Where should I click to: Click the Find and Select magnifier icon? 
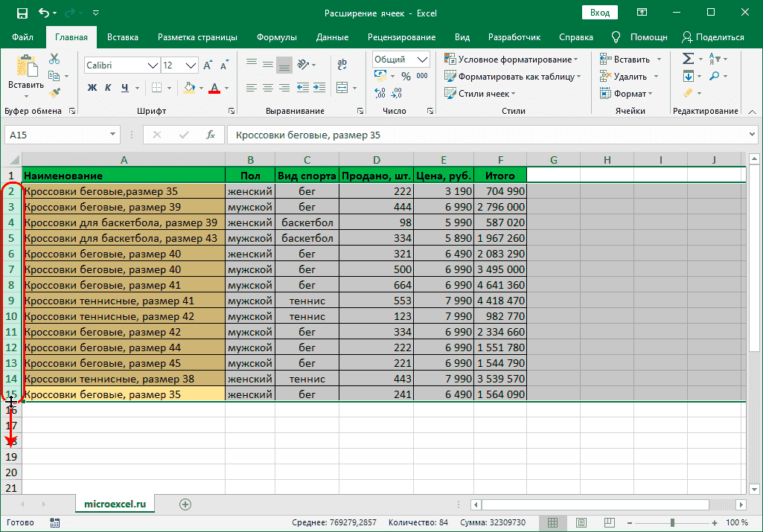pos(714,76)
